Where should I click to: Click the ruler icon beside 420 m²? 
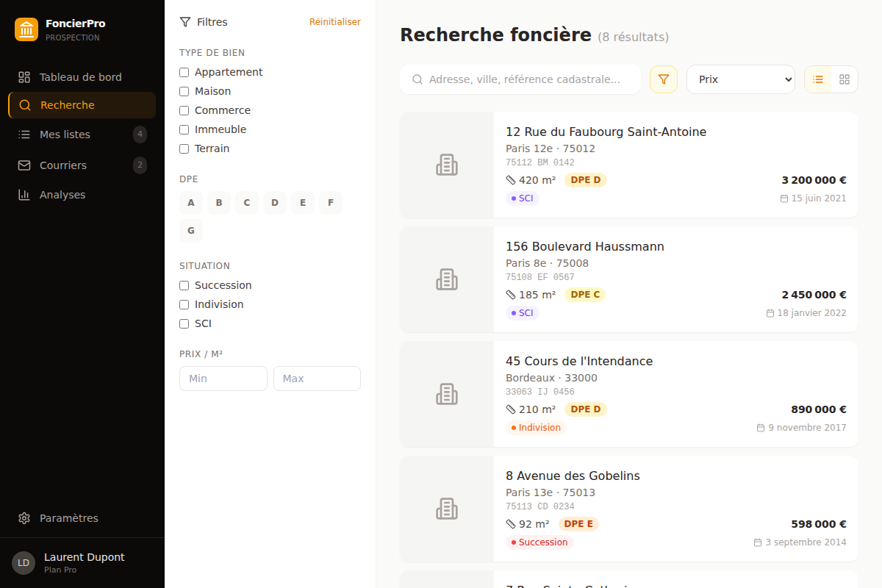click(511, 180)
